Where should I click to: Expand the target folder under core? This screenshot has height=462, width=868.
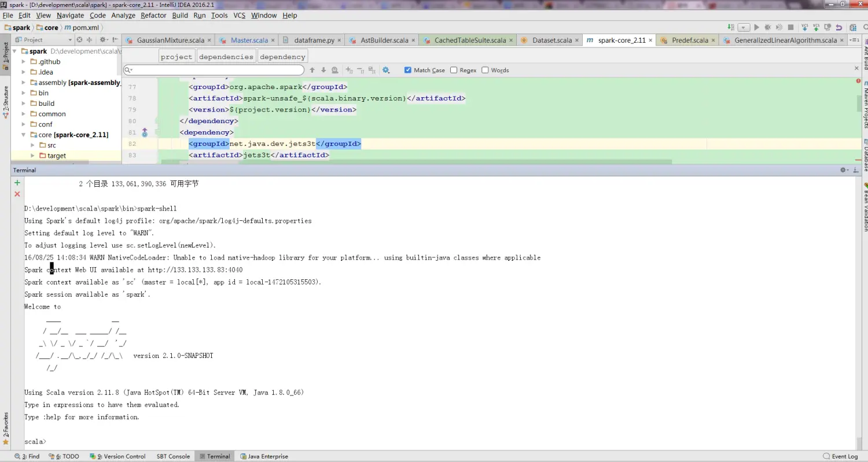coord(32,156)
